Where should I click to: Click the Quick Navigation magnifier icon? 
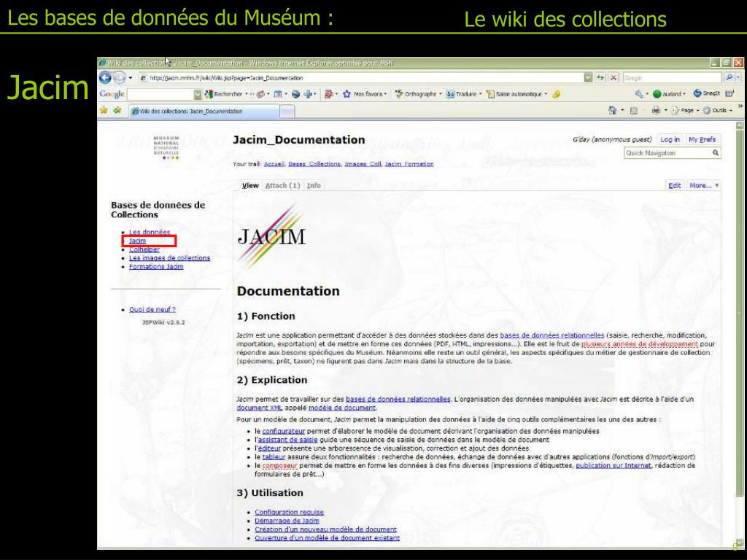pos(715,153)
